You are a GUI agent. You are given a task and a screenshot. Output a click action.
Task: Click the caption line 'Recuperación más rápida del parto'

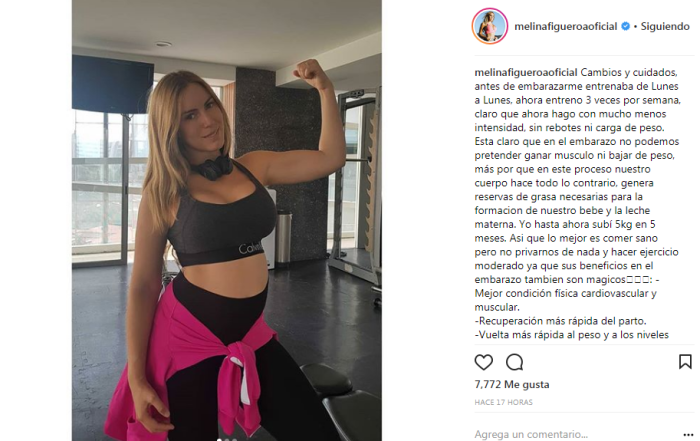click(x=560, y=321)
